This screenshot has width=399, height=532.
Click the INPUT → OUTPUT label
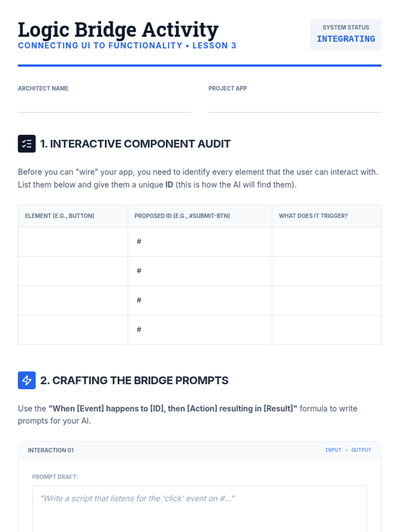click(x=348, y=450)
